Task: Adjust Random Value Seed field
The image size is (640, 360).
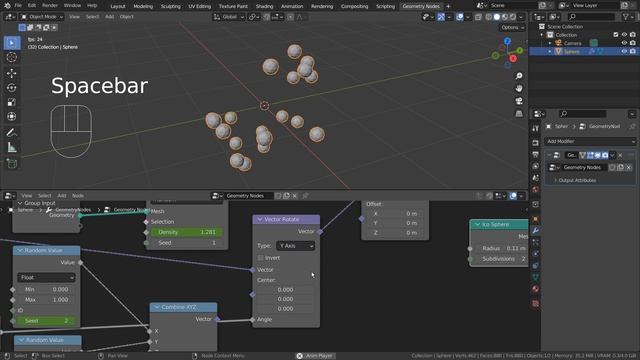Action: click(x=46, y=321)
